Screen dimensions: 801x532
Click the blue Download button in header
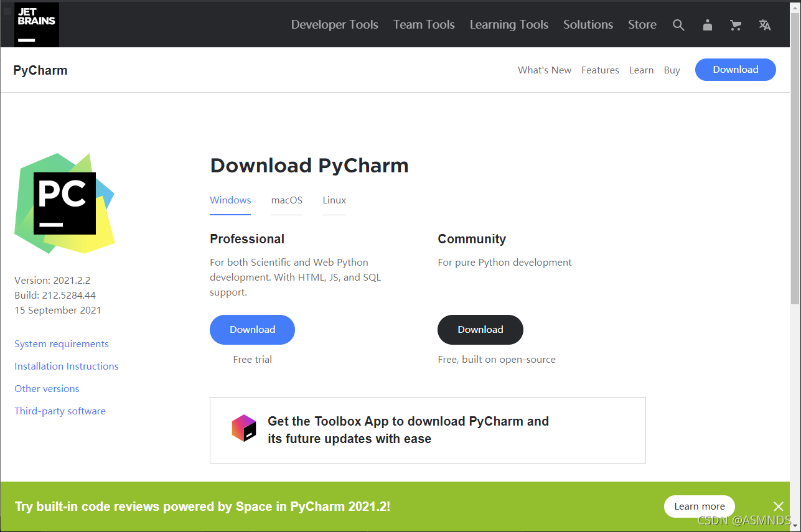click(736, 70)
